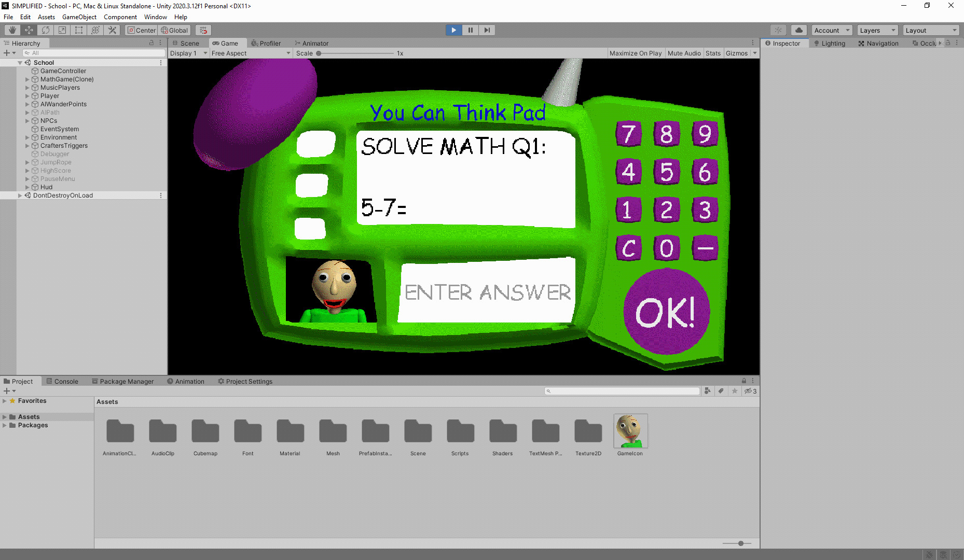Save search to favorites star
964x560 pixels.
click(x=734, y=391)
